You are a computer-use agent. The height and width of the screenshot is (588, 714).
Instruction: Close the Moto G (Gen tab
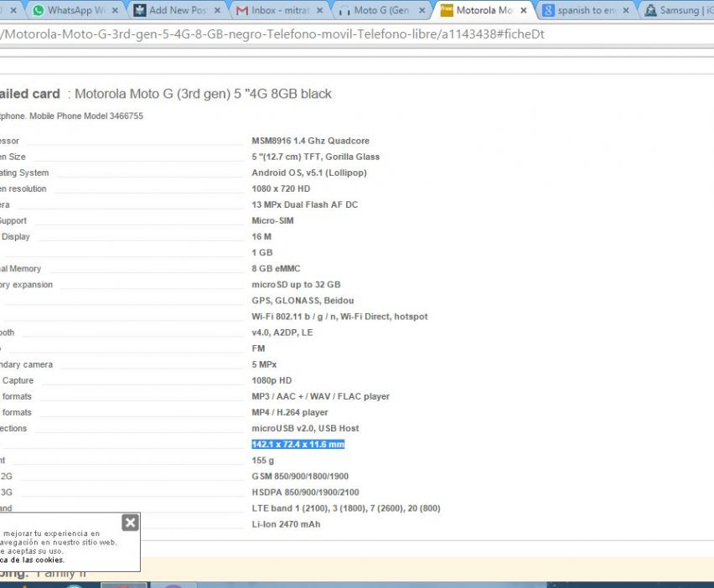(422, 11)
